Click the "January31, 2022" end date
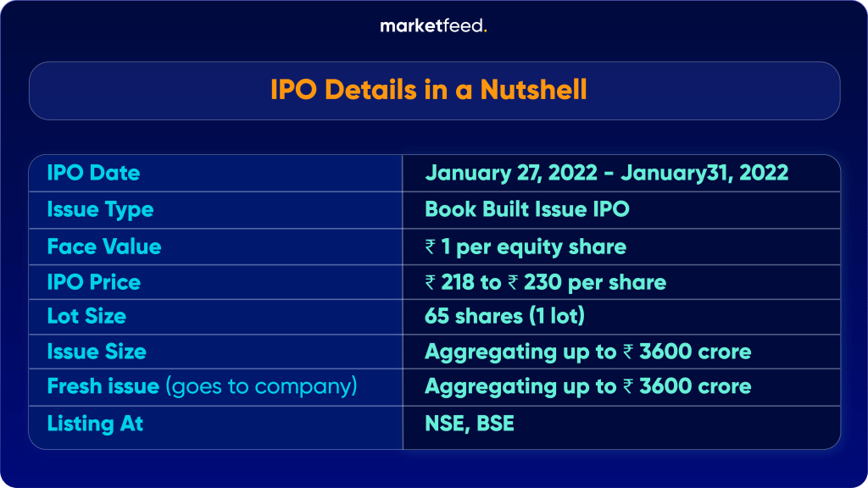The image size is (868, 488). click(x=704, y=174)
